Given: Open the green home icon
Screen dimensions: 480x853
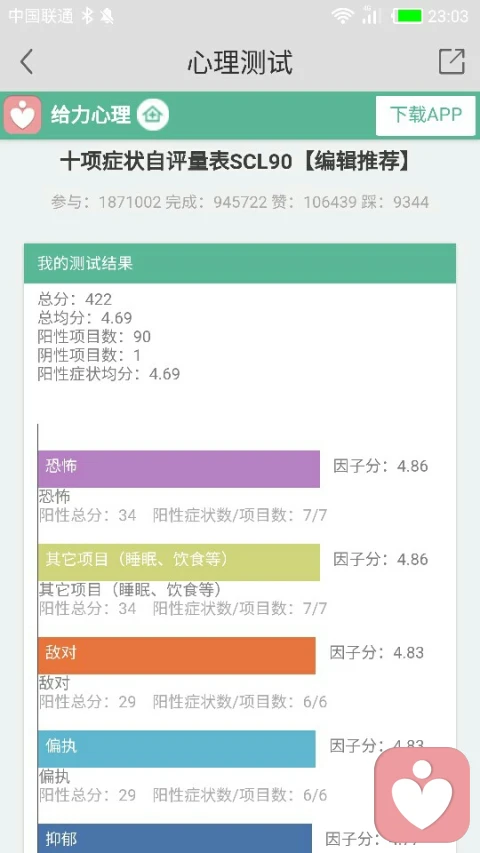Looking at the screenshot, I should [153, 115].
